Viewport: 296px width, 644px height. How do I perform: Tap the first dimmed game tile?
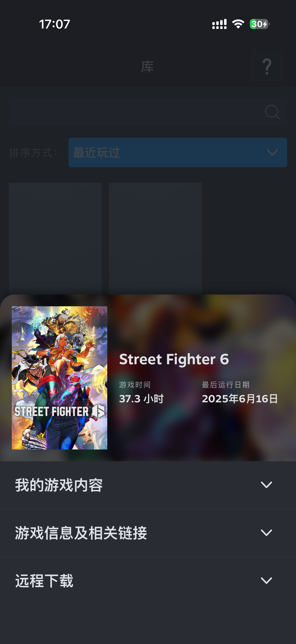coord(55,238)
